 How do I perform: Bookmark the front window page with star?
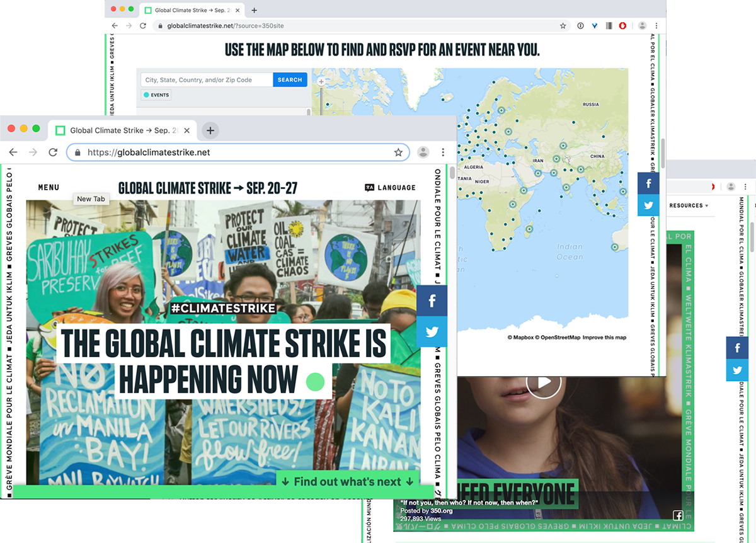tap(398, 152)
